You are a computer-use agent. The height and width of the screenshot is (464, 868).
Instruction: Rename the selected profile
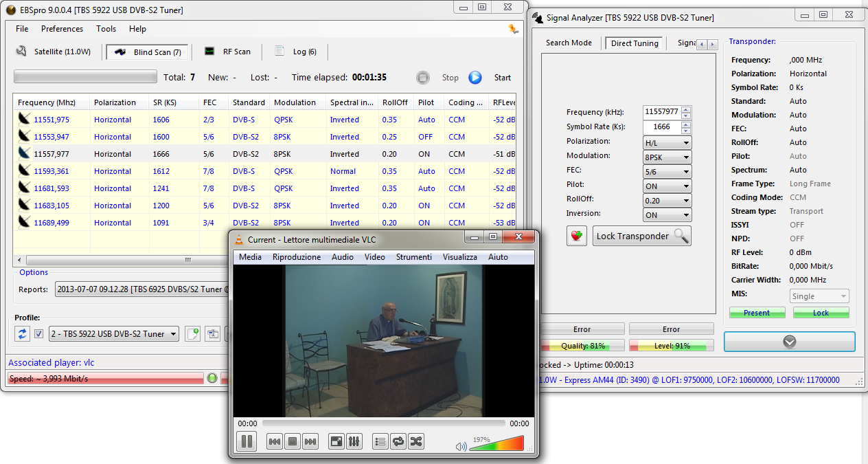pos(213,333)
